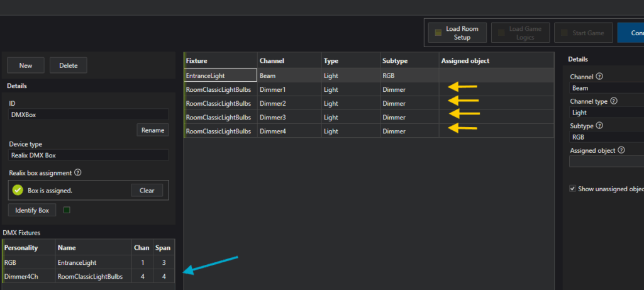Click the Chan column header
This screenshot has height=290, width=644.
tap(142, 248)
